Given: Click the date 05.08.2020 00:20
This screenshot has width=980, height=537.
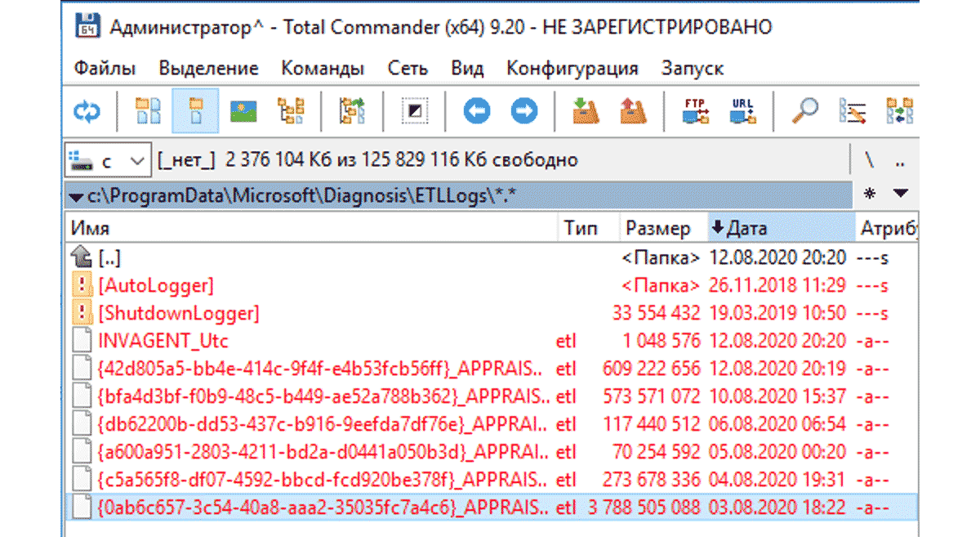Looking at the screenshot, I should 778,451.
